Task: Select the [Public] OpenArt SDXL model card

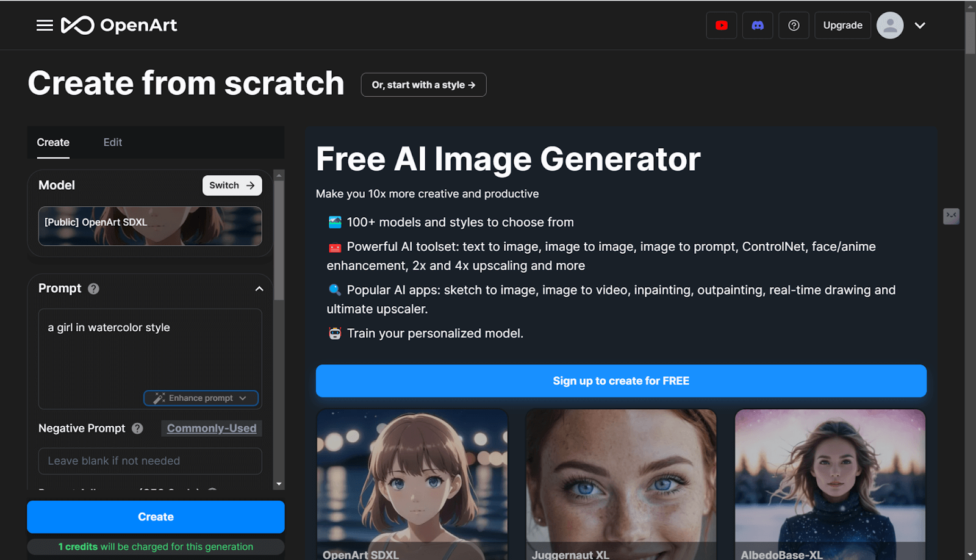Action: coord(150,226)
